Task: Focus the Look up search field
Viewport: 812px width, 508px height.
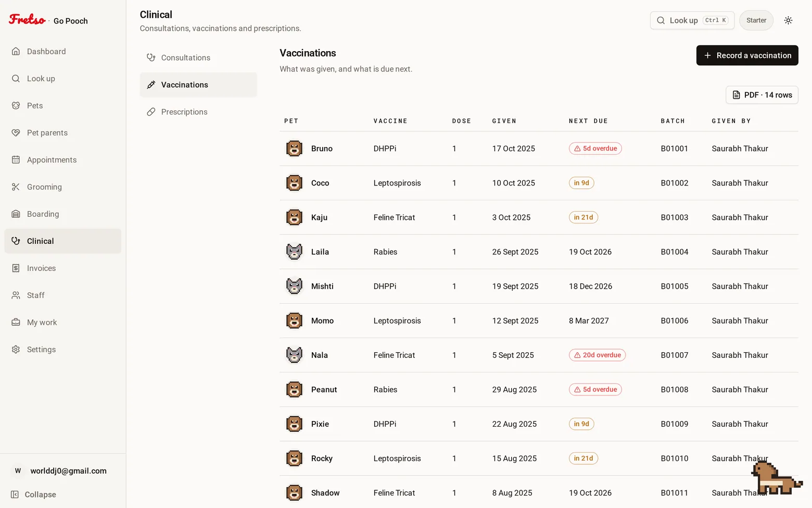Action: pyautogui.click(x=692, y=20)
